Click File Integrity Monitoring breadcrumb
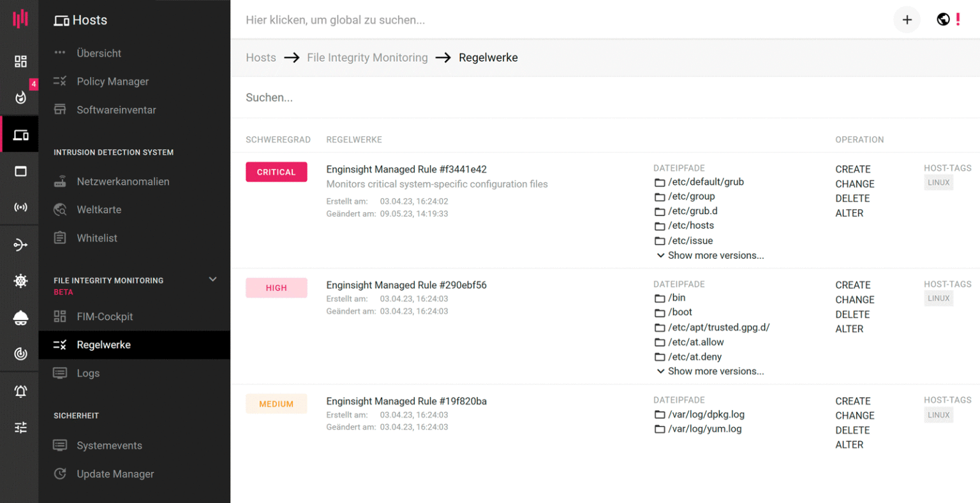980x503 pixels. (367, 57)
